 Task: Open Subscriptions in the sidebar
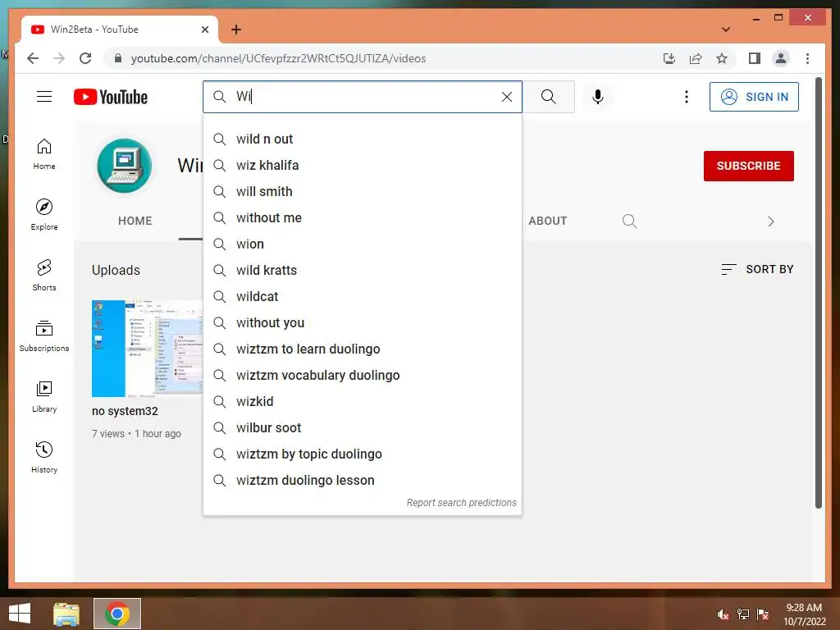coord(44,336)
